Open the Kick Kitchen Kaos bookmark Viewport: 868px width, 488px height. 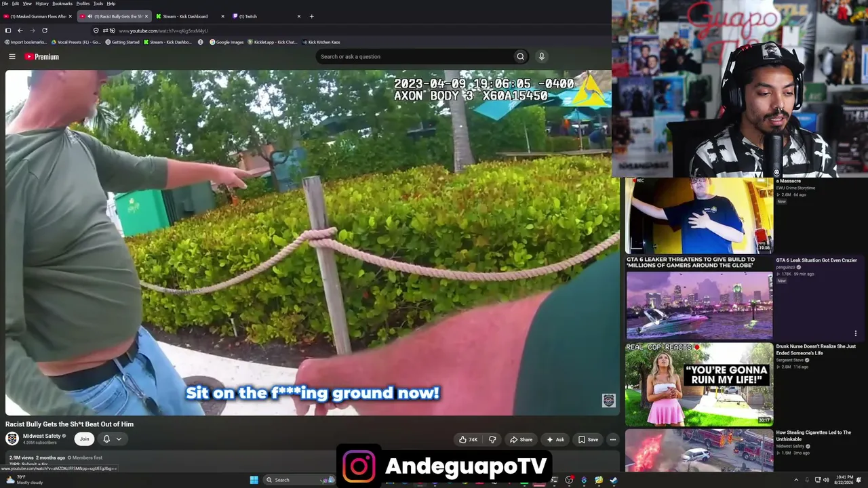point(321,42)
